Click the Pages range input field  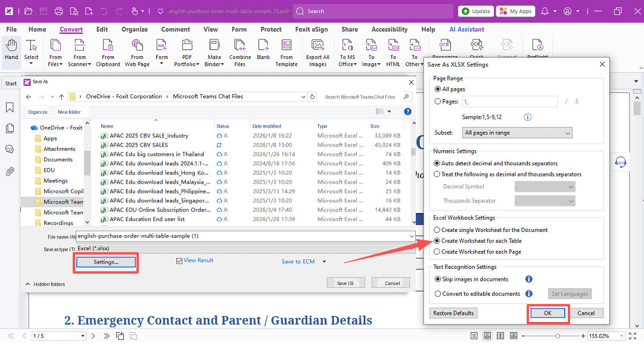pyautogui.click(x=510, y=101)
